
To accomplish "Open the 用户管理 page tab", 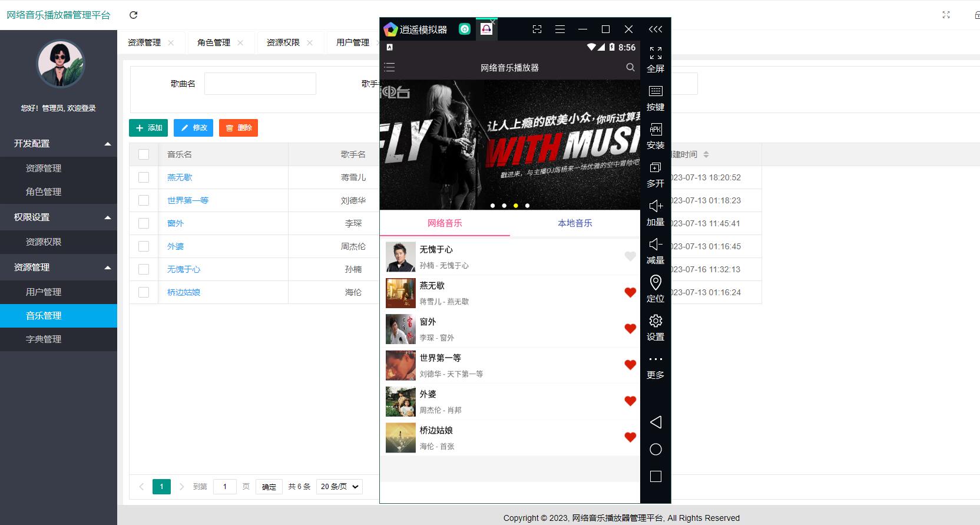I will click(353, 42).
